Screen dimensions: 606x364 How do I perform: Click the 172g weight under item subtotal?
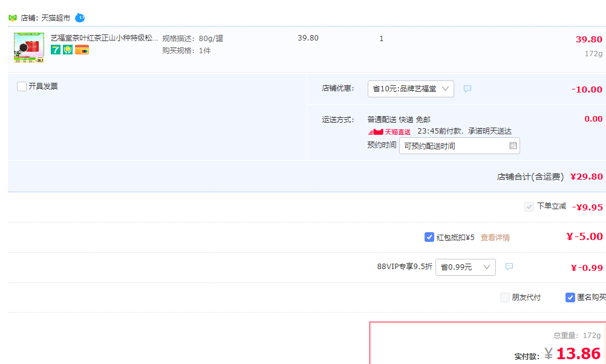(593, 54)
